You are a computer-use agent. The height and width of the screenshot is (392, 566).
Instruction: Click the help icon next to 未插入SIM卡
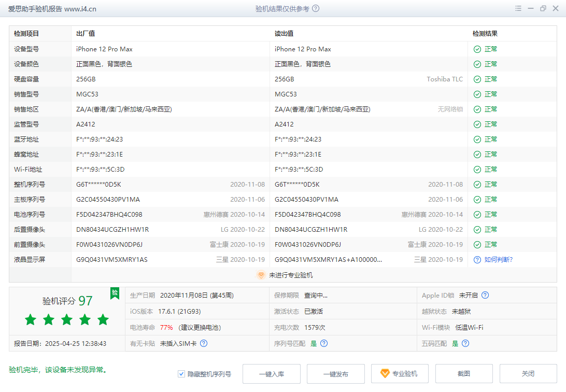[x=204, y=343]
